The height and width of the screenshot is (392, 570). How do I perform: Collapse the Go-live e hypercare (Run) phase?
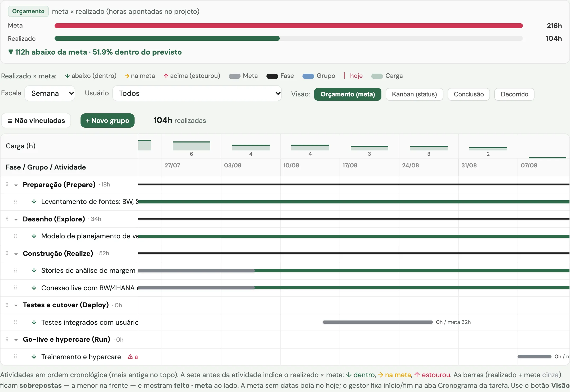tap(16, 340)
